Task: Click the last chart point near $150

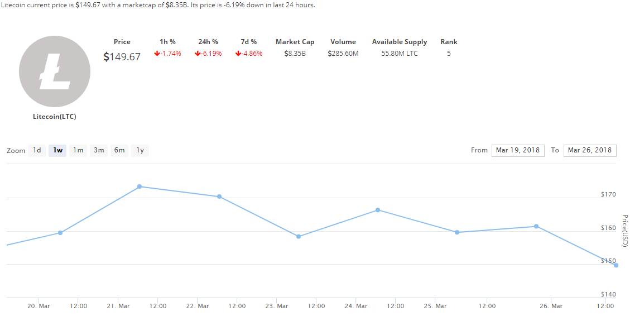Action: tap(616, 265)
